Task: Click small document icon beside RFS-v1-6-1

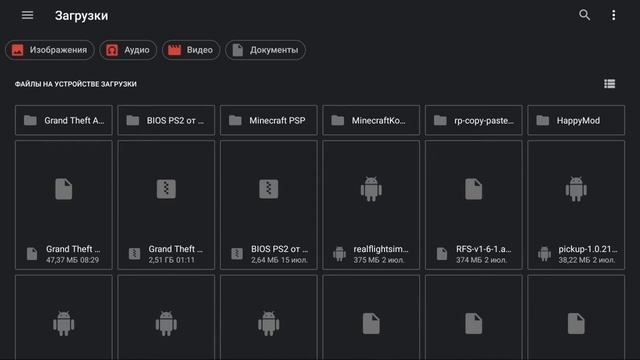Action: (x=442, y=254)
